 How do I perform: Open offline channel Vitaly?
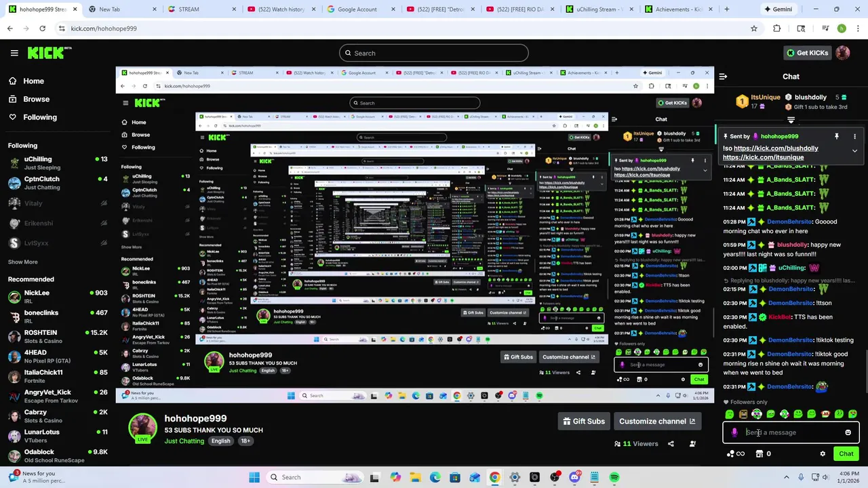pyautogui.click(x=58, y=203)
